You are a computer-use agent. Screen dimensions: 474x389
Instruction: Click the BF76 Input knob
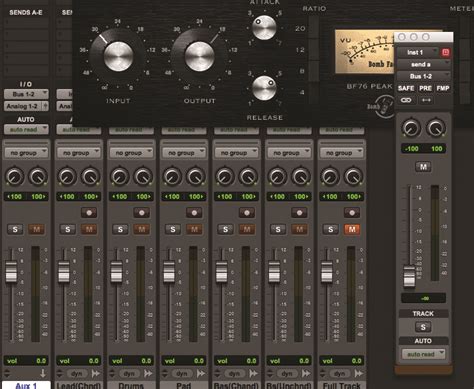(118, 56)
